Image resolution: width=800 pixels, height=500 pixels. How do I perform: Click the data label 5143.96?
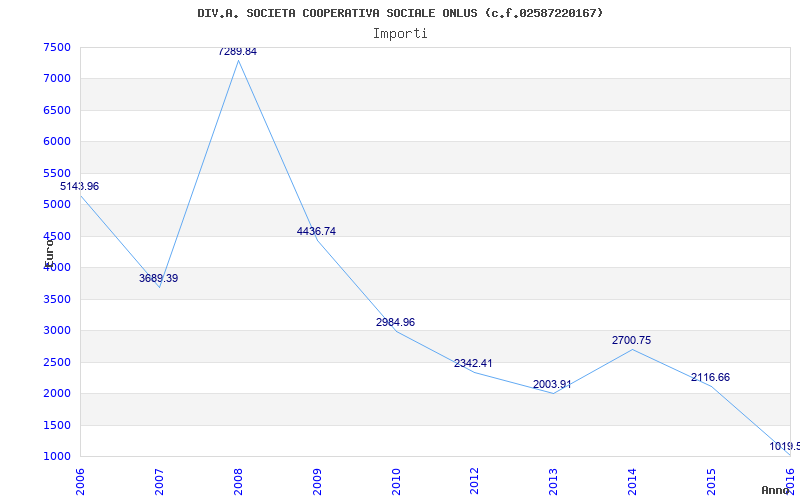pos(80,186)
